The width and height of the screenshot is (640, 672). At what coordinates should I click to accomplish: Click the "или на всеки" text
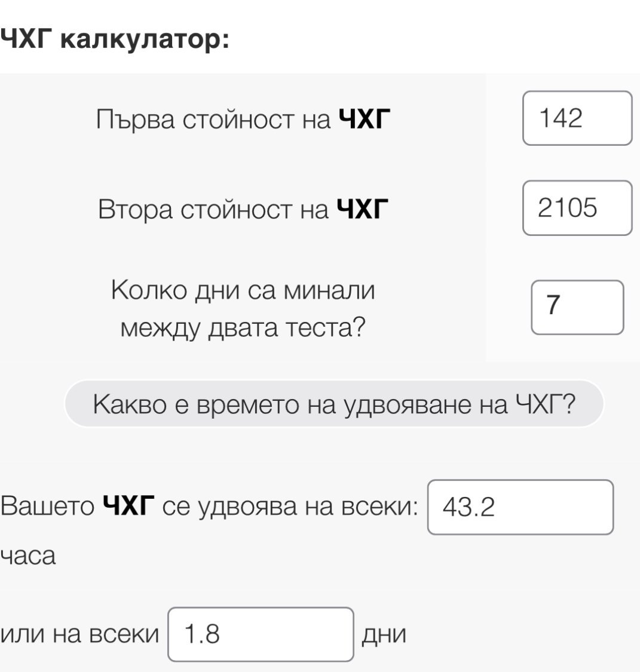(x=80, y=635)
